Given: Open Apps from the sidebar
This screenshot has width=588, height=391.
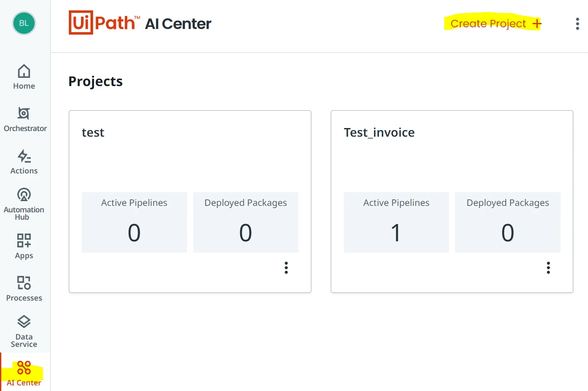Looking at the screenshot, I should [x=24, y=247].
